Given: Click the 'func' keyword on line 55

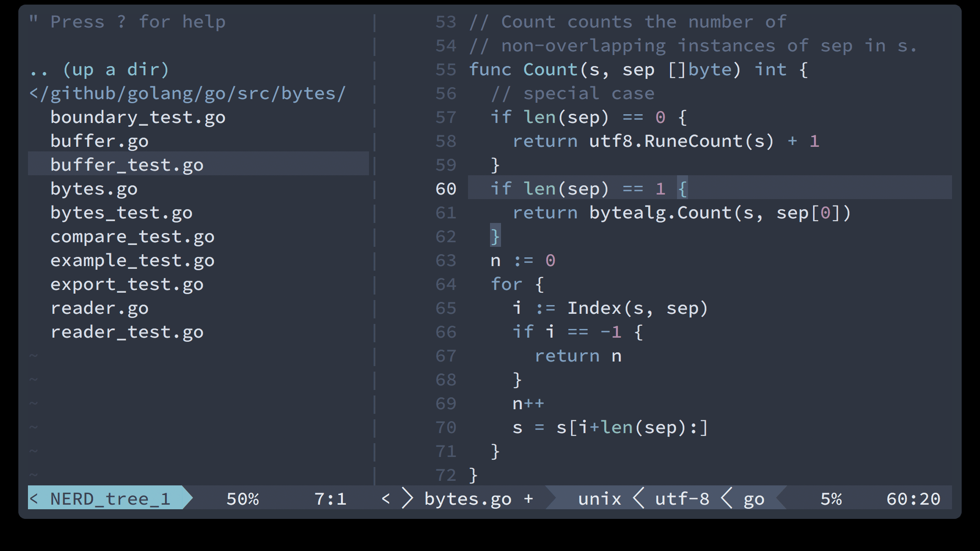Looking at the screenshot, I should click(x=490, y=70).
